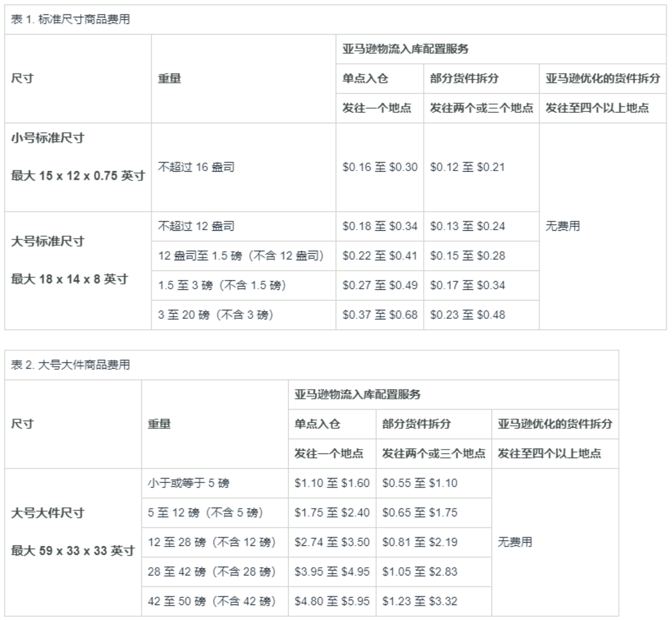
Task: Click '亚马逊优化的货件拆分' header in Table 2
Action: click(555, 424)
